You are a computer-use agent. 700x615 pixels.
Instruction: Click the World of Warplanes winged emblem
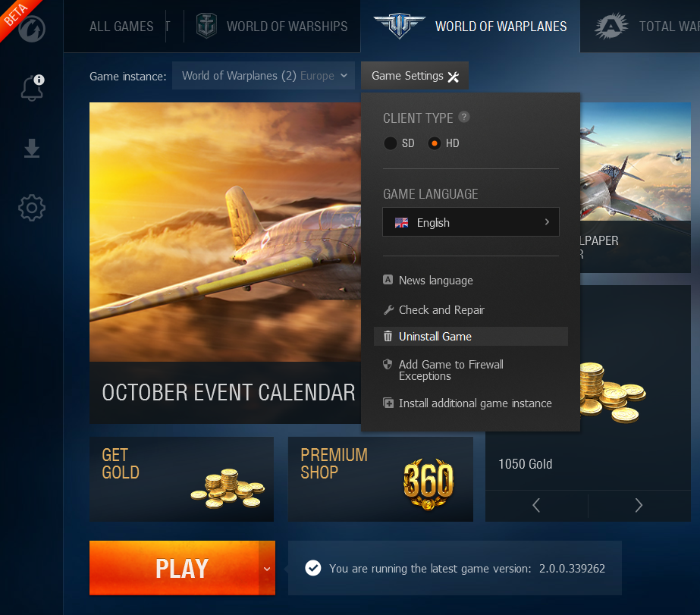(400, 26)
